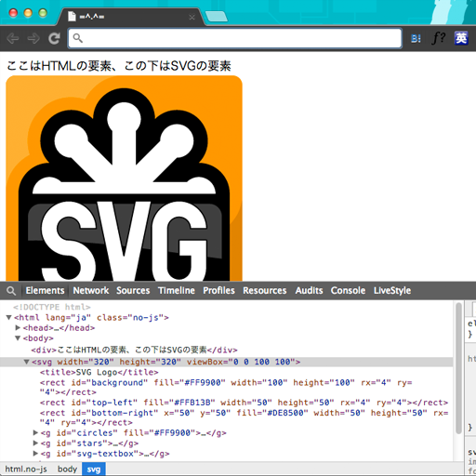Screen dimensions: 476x476
Task: Click the browser forward arrow
Action: [33, 38]
